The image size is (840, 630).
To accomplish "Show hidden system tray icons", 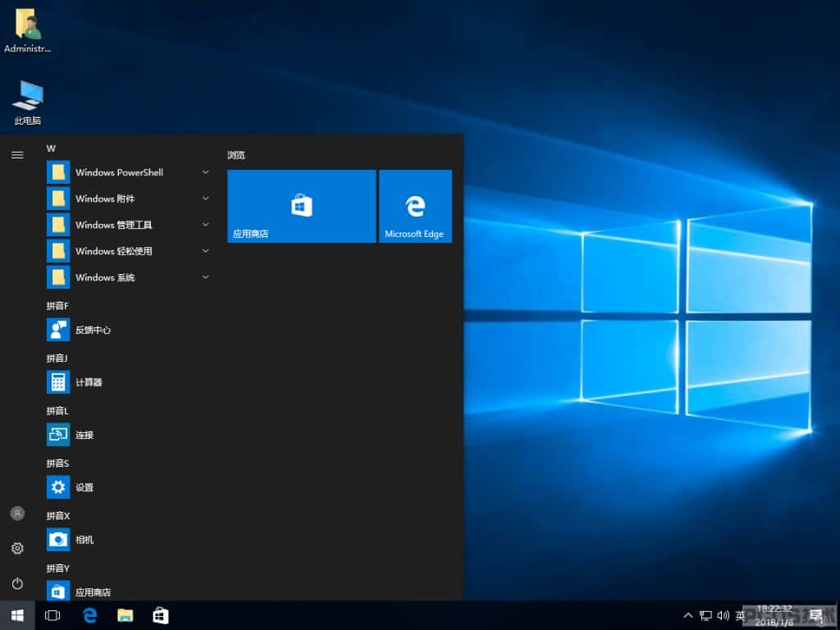I will tap(688, 615).
